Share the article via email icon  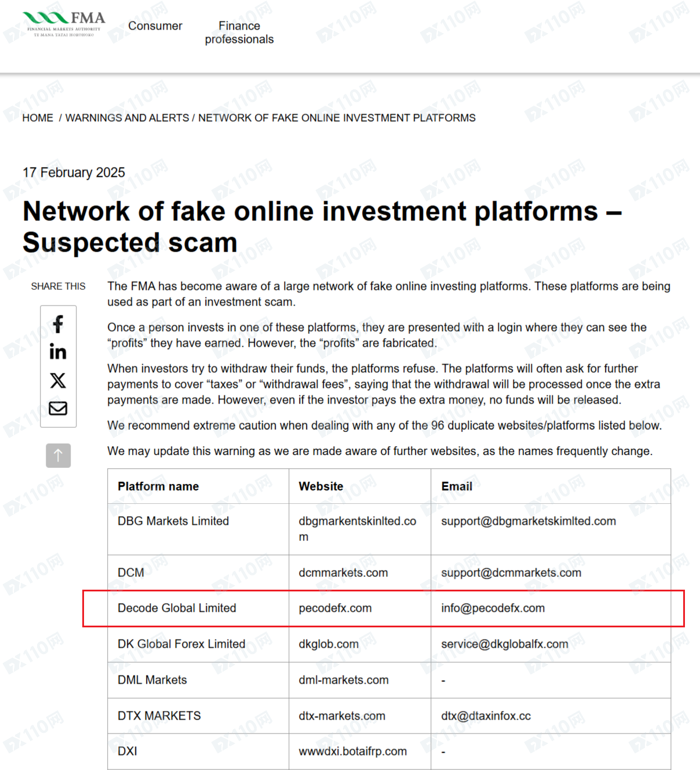(x=58, y=408)
